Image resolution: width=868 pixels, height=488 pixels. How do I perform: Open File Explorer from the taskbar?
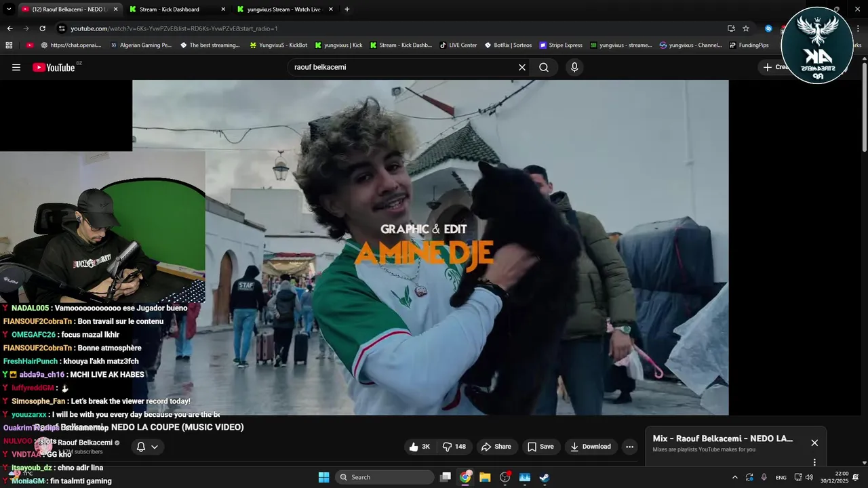click(x=485, y=477)
